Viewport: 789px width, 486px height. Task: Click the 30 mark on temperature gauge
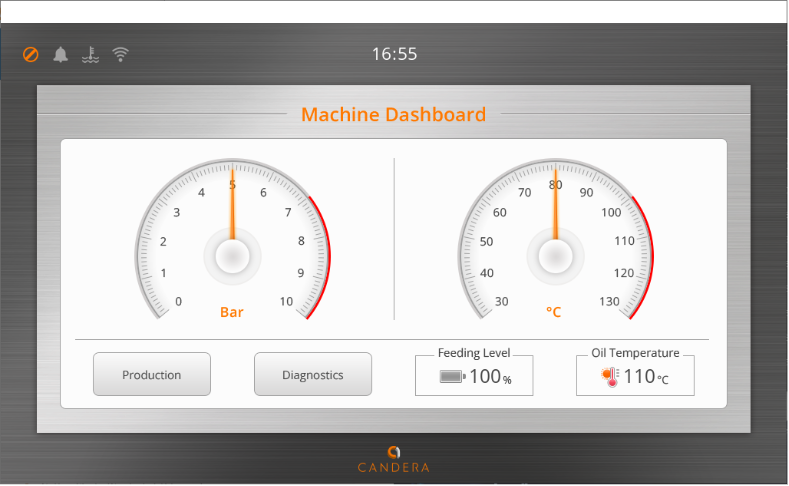tap(501, 301)
